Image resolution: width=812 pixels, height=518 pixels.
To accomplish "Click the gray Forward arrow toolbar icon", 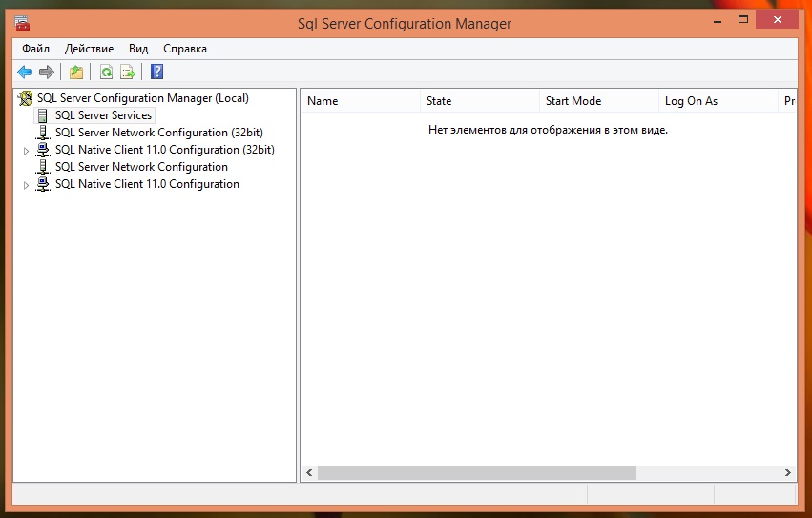I will pyautogui.click(x=47, y=72).
